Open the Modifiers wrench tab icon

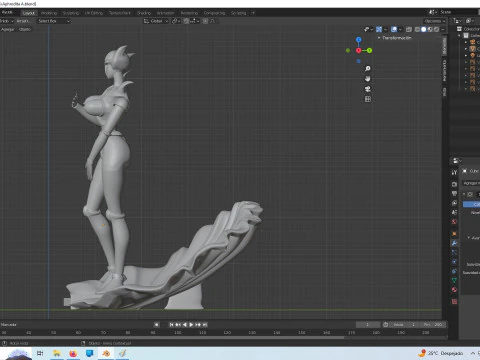(x=454, y=243)
